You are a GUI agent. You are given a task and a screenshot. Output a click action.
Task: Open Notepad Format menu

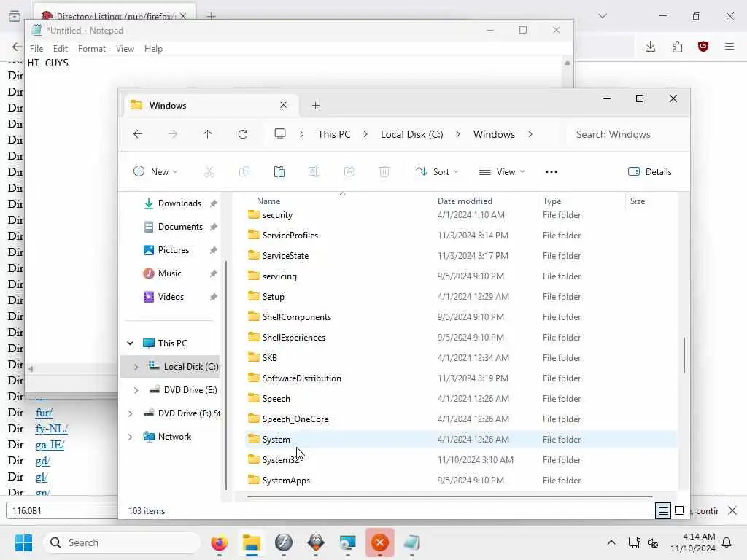click(x=91, y=49)
